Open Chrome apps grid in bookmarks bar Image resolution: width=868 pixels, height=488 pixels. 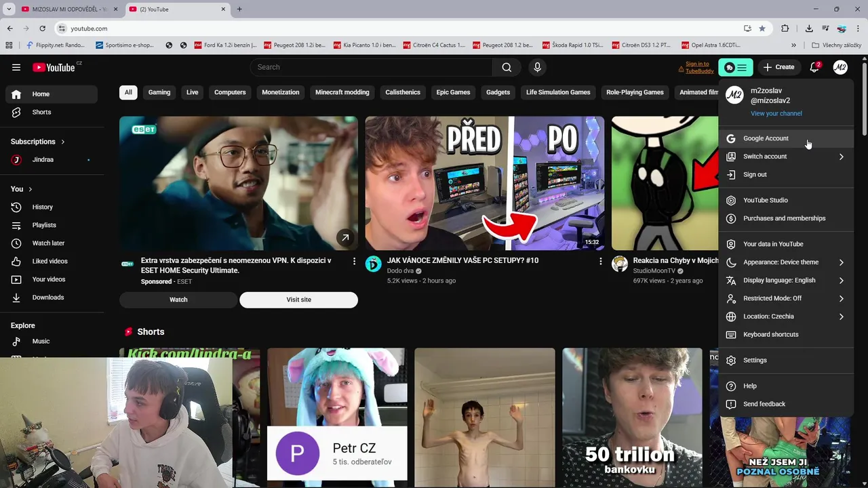(x=9, y=45)
